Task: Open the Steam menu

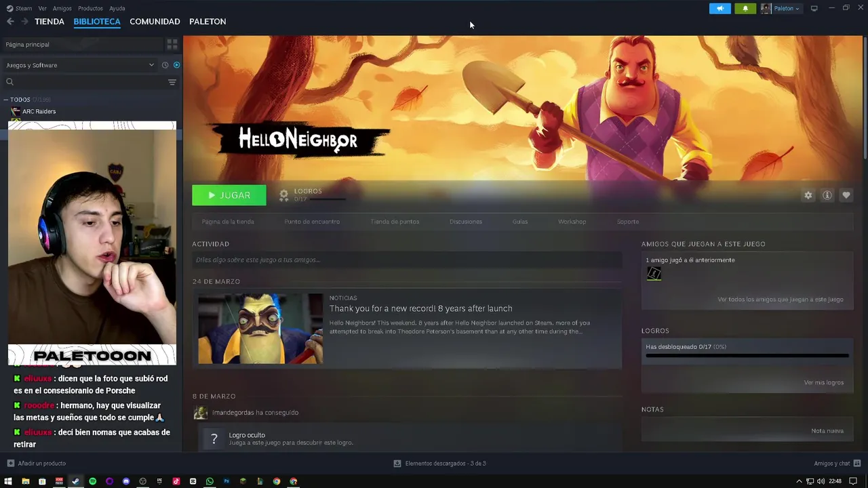Action: [24, 8]
